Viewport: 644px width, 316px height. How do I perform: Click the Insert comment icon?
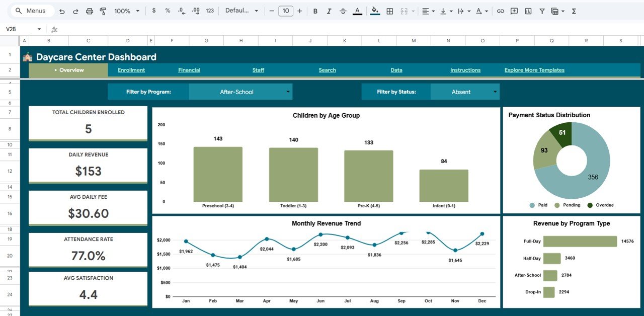514,11
